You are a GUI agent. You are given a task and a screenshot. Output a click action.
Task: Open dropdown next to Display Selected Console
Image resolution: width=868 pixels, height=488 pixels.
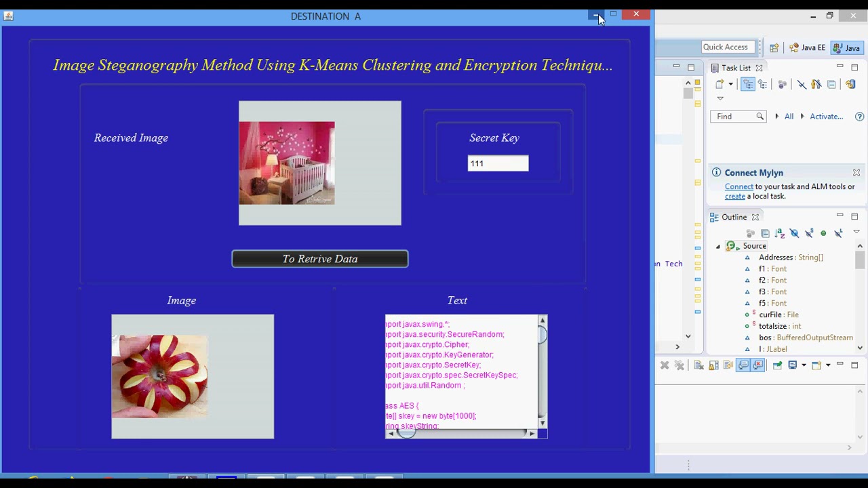(804, 365)
